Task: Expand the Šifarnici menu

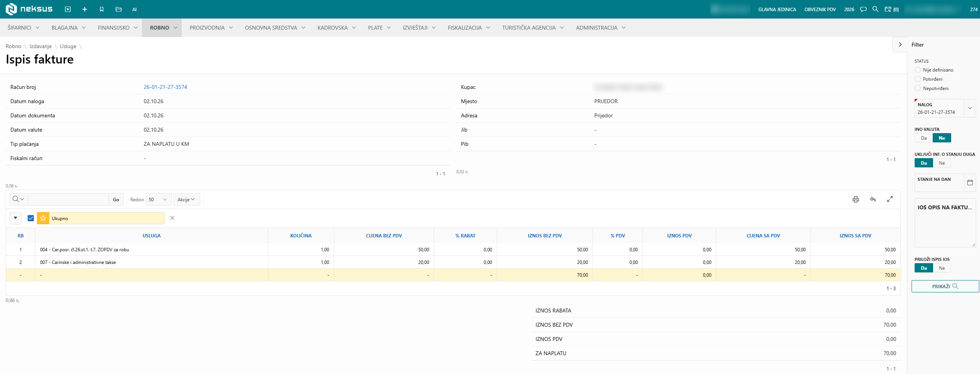Action: pyautogui.click(x=23, y=28)
